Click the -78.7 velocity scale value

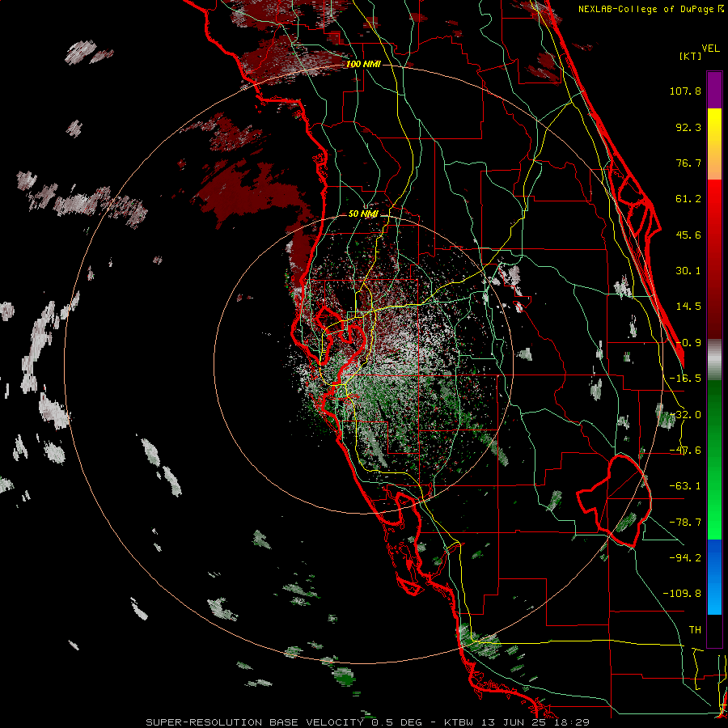coord(685,523)
